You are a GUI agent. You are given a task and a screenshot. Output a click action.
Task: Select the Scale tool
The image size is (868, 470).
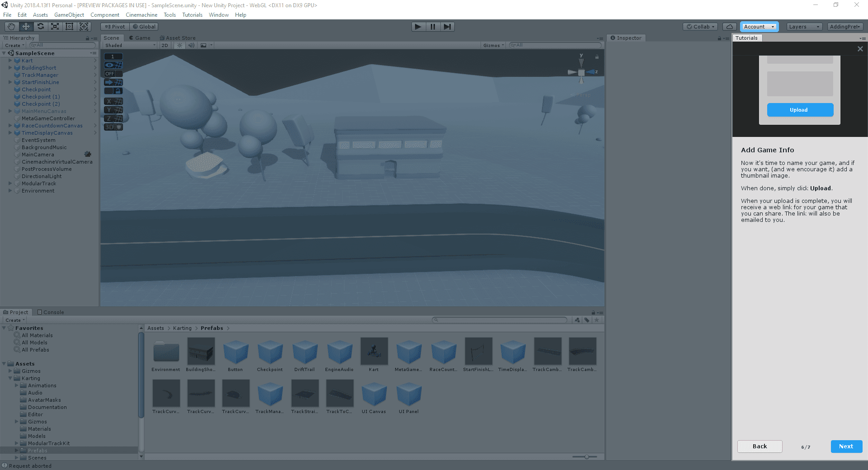click(x=55, y=27)
